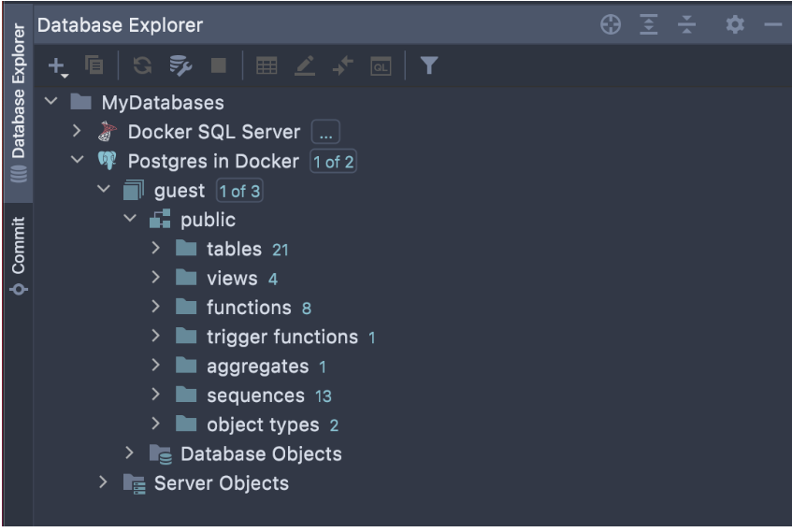This screenshot has height=532, width=792.
Task: Select the 'sequences' row label
Action: coord(255,396)
